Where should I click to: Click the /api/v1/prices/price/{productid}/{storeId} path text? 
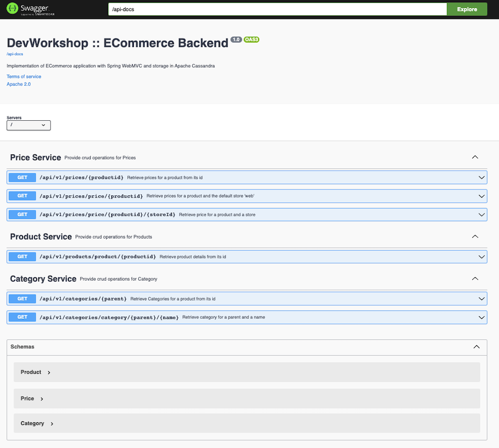tap(108, 215)
